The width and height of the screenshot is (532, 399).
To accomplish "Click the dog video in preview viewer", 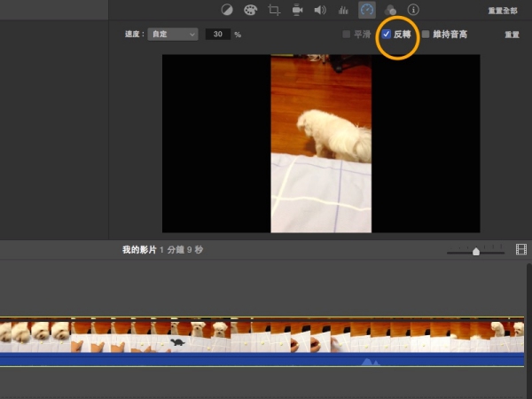I will (x=321, y=144).
